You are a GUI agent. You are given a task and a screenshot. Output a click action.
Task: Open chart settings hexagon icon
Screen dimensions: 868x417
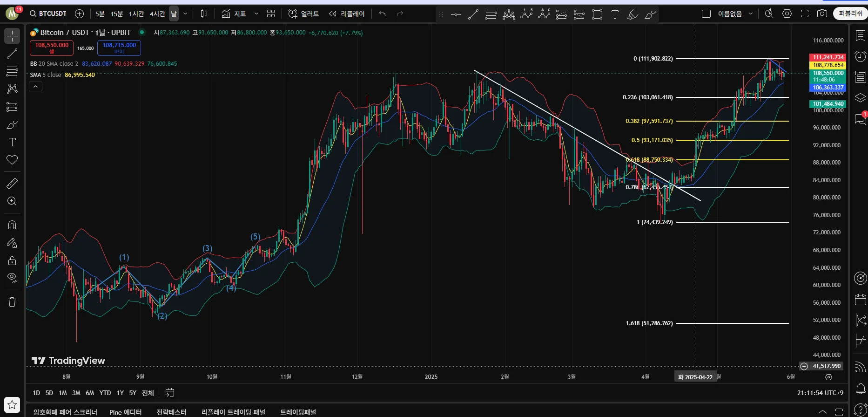(x=787, y=14)
